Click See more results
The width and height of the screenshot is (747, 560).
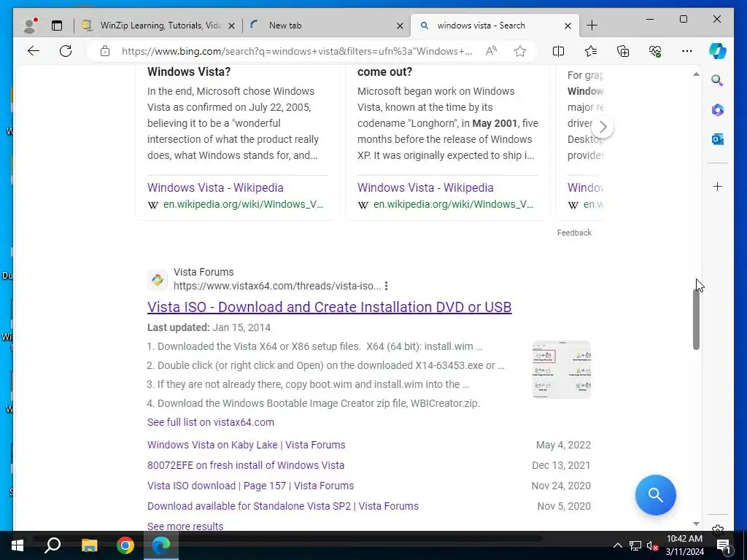(x=185, y=526)
